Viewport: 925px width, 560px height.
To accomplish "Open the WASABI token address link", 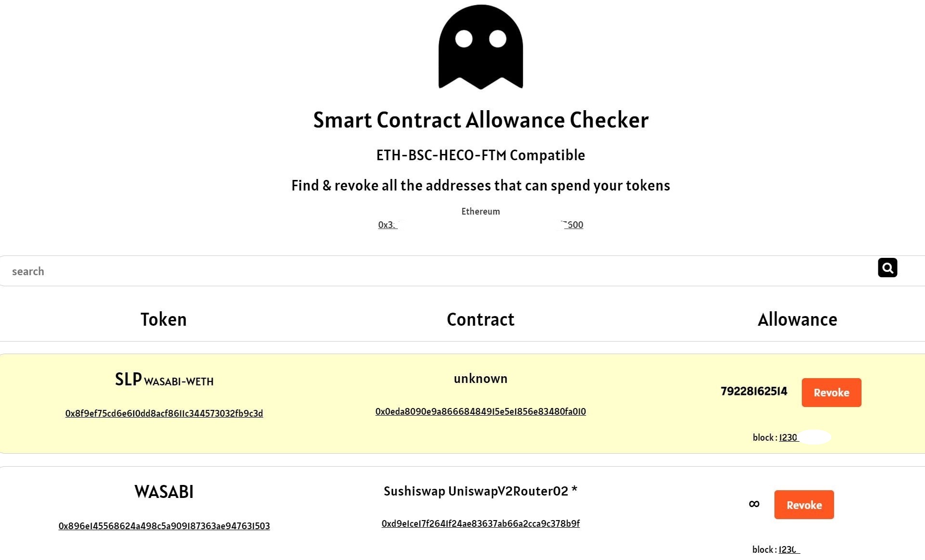I will [x=164, y=526].
